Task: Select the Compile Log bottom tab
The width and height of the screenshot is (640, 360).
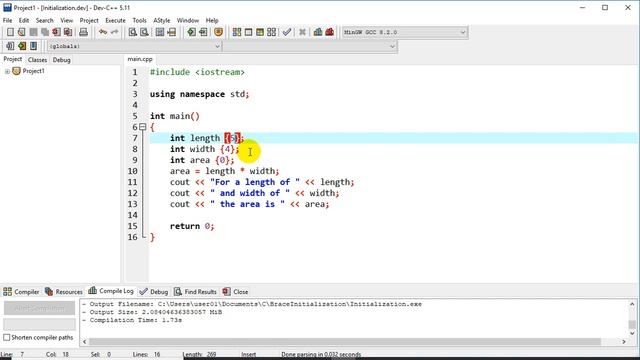Action: (111, 291)
